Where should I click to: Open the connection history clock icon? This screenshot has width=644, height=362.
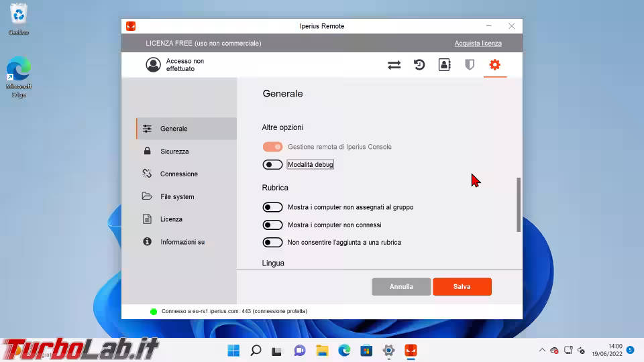[419, 65]
